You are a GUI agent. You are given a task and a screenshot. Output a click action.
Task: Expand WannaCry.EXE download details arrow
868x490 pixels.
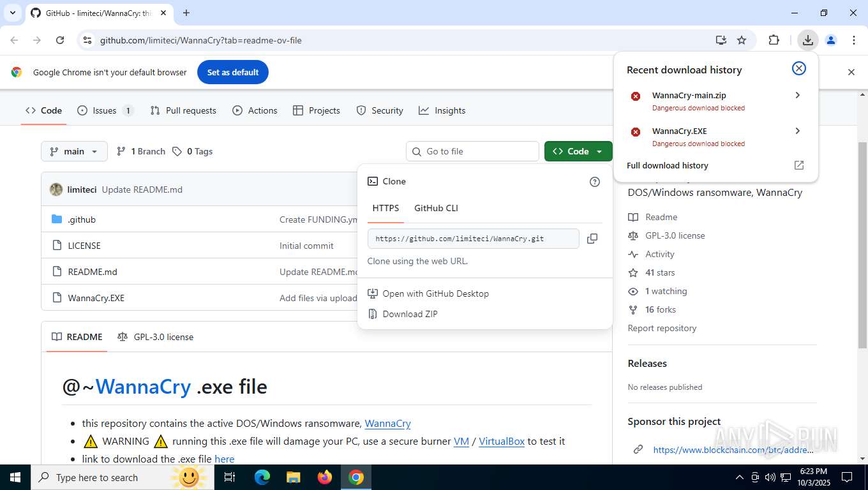(x=797, y=131)
